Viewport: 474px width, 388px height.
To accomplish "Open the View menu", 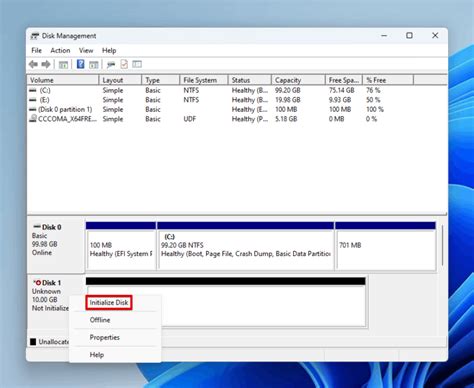I will [86, 50].
